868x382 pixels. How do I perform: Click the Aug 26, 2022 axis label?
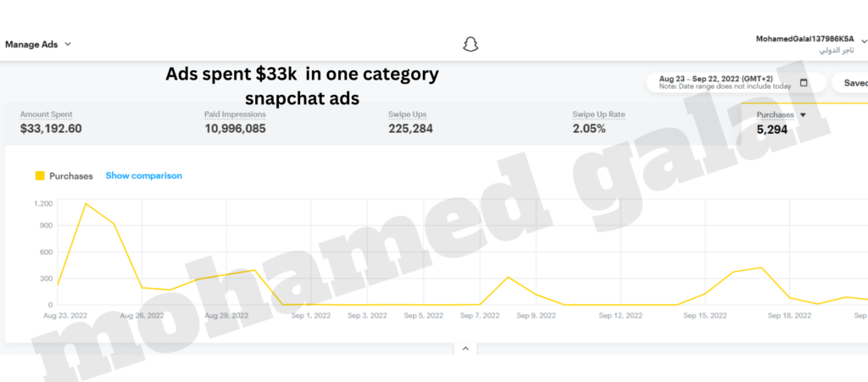click(140, 315)
